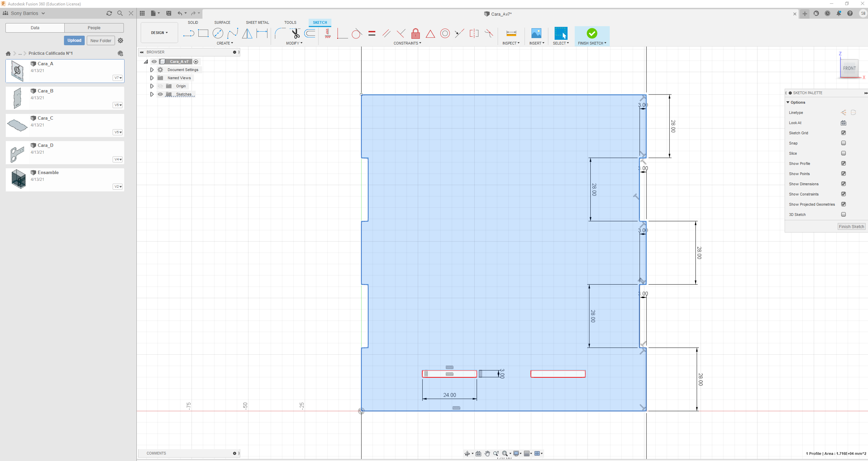The height and width of the screenshot is (461, 868).
Task: Click the Measure ruler icon
Action: pyautogui.click(x=511, y=33)
